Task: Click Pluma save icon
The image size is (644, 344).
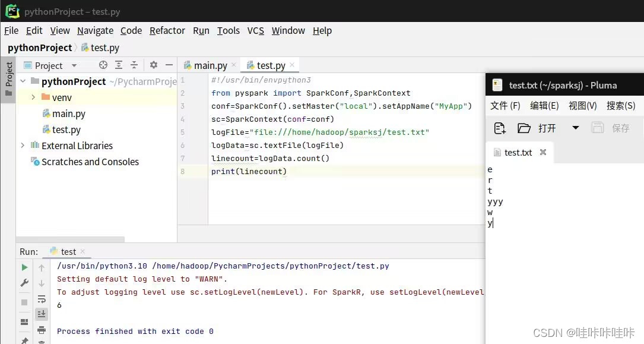Action: pyautogui.click(x=598, y=128)
